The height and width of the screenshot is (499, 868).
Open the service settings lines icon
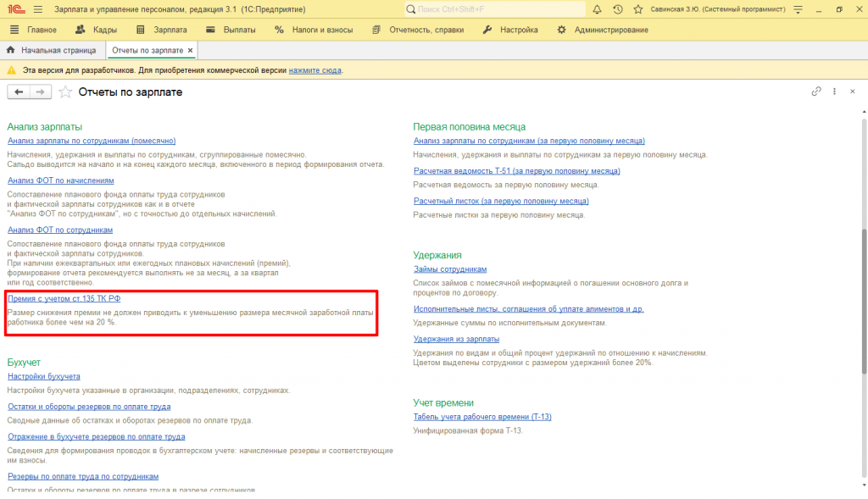coord(798,9)
